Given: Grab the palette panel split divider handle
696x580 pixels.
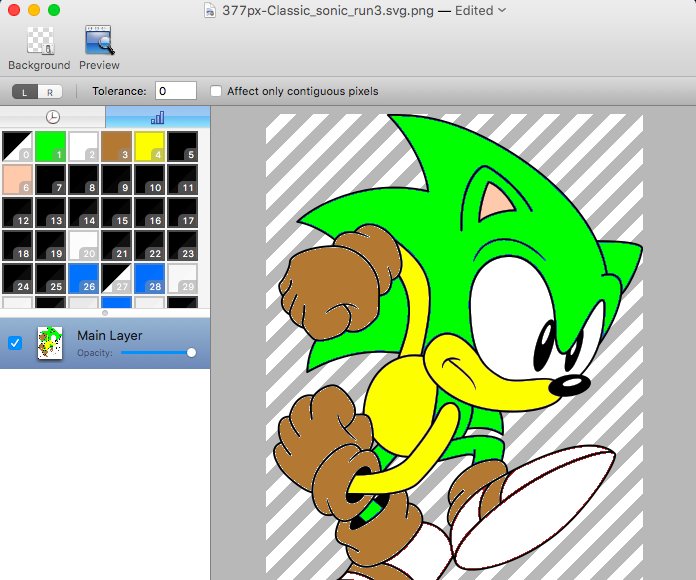Looking at the screenshot, I should pos(105,313).
